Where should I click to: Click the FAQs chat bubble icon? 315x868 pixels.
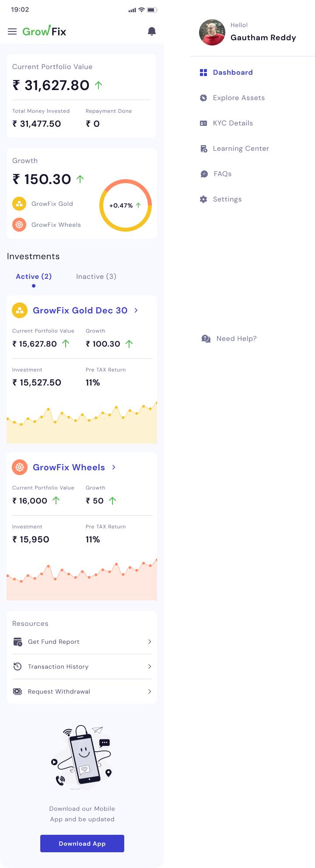click(204, 174)
